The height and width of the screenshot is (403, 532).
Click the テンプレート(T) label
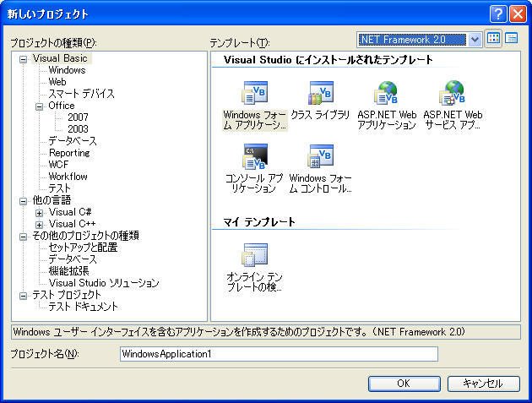[240, 43]
